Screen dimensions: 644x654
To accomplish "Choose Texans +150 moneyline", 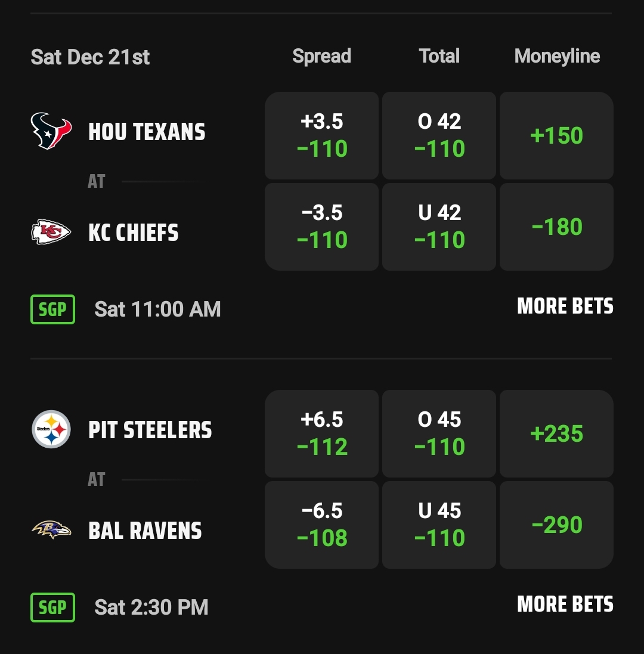I will point(556,135).
